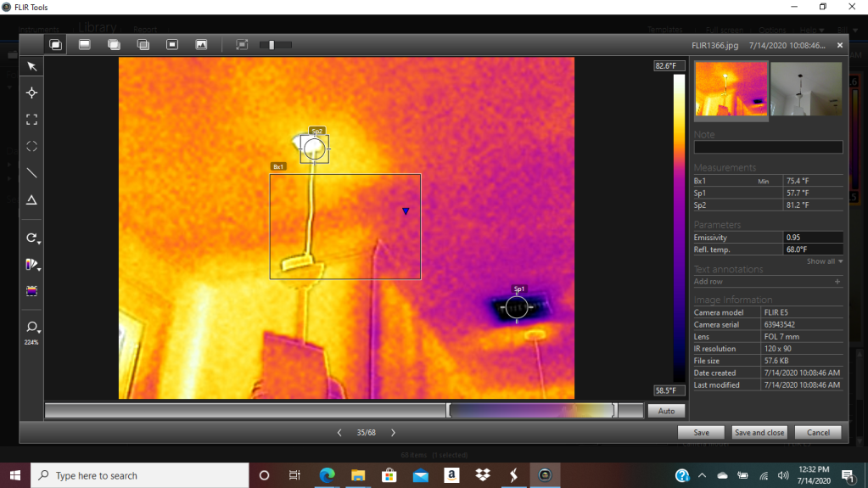Switch to thermal MSX image mode
868x488 pixels.
point(56,45)
